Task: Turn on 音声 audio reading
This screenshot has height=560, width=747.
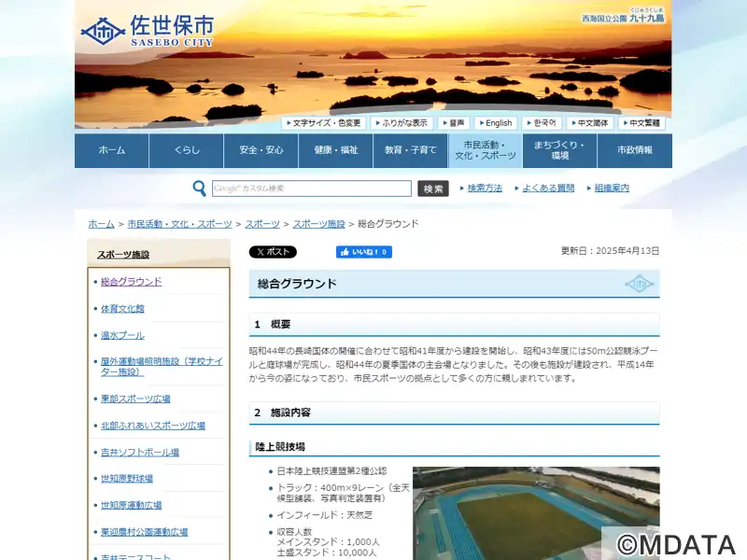Action: pyautogui.click(x=454, y=123)
